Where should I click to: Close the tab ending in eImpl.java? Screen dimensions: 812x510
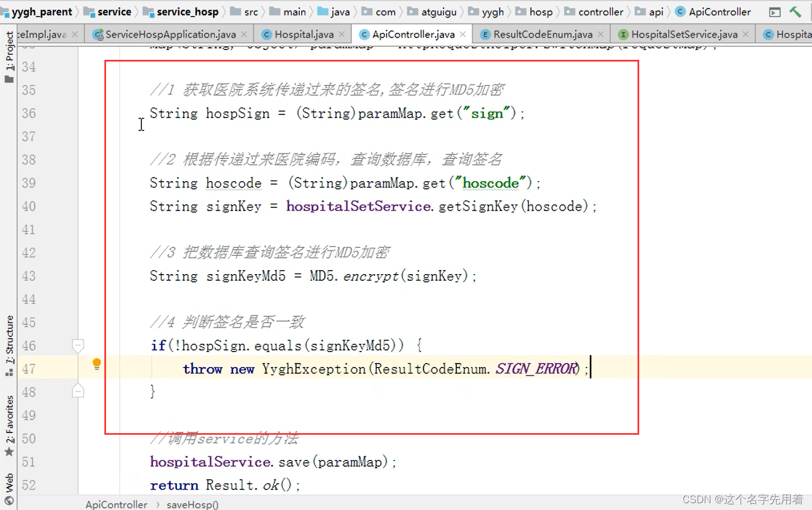75,34
